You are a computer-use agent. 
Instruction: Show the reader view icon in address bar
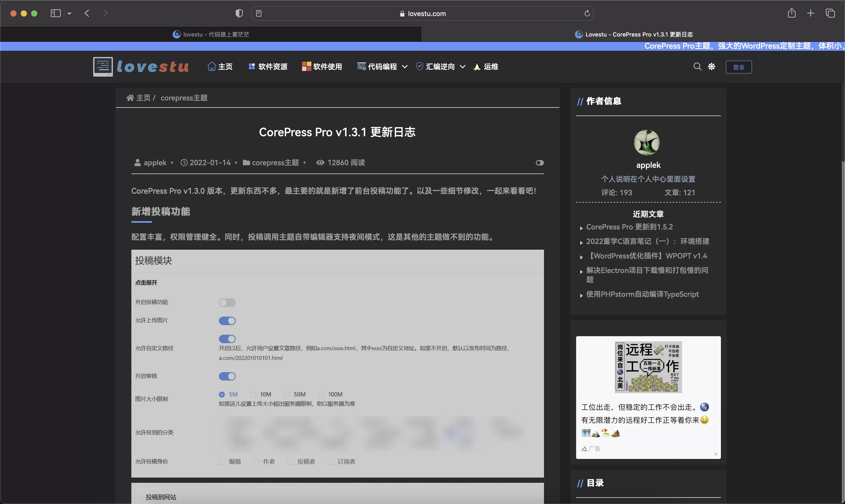point(259,13)
